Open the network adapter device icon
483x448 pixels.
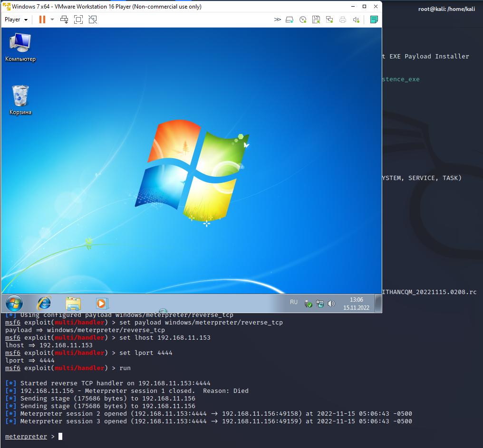(x=329, y=19)
